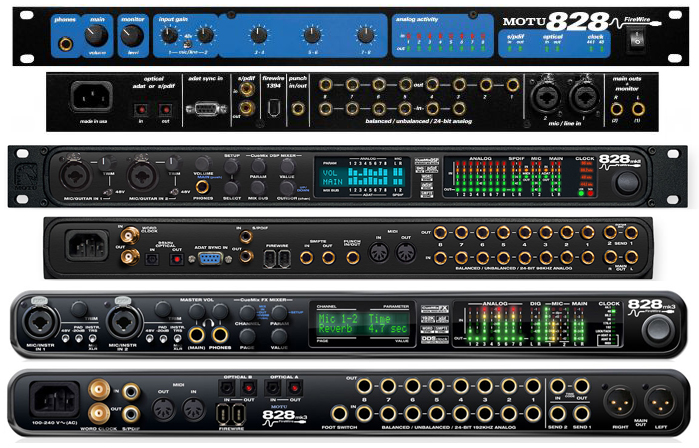699x448 pixels.
Task: Click the blue ADAT SYNC IN port on 828mkII rear
Action: click(x=210, y=259)
